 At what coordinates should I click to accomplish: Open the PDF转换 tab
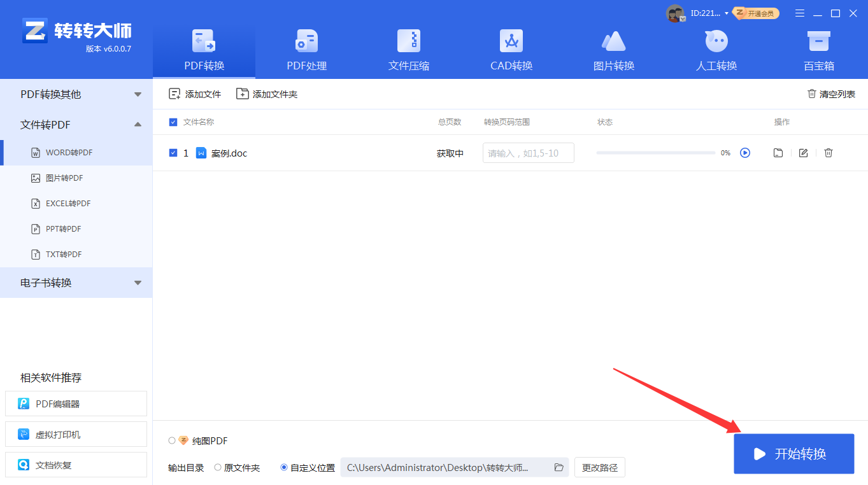coord(204,51)
